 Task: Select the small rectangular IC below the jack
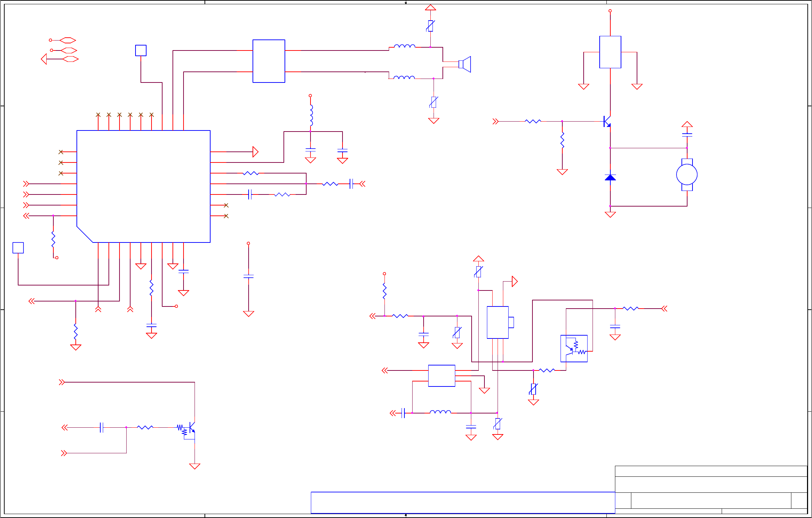pyautogui.click(x=442, y=376)
